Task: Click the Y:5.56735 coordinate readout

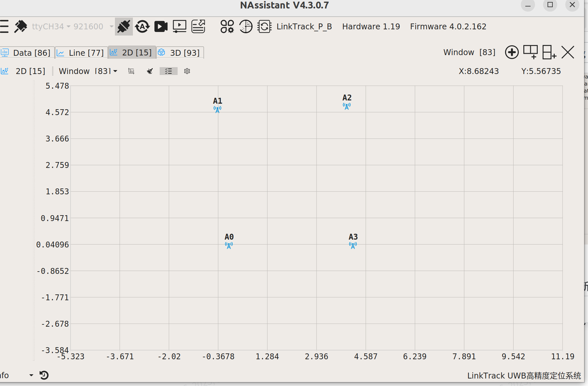Action: click(541, 71)
